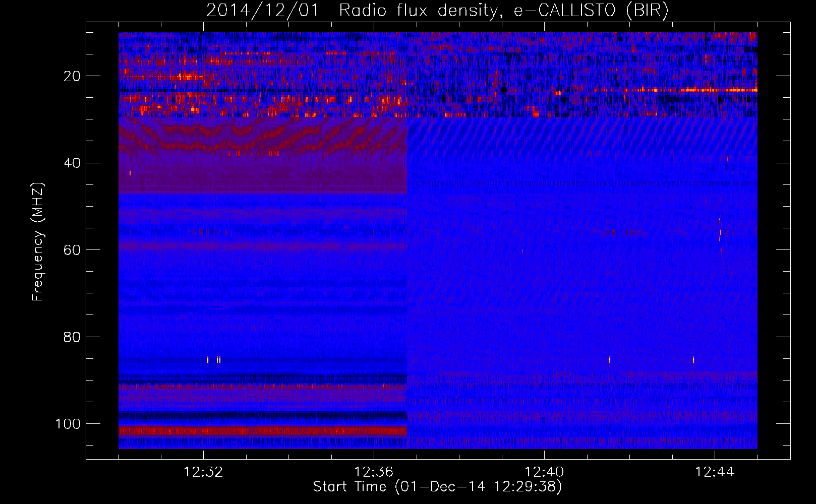The image size is (816, 504).
Task: Select the 40 MHz frequency tick label
Action: [72, 163]
